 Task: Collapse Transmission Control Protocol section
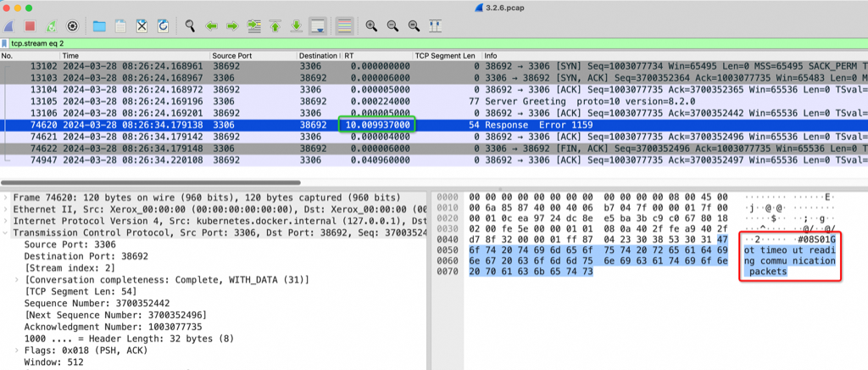8,231
